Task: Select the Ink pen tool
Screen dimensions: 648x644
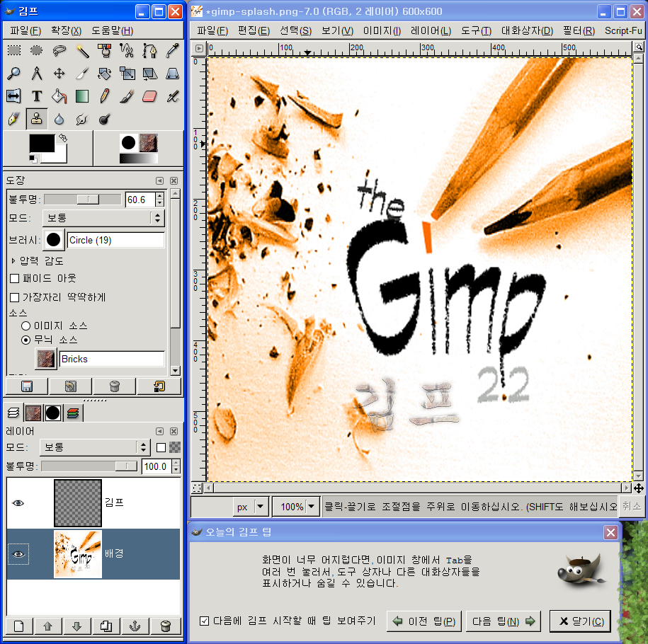Action: coord(14,120)
